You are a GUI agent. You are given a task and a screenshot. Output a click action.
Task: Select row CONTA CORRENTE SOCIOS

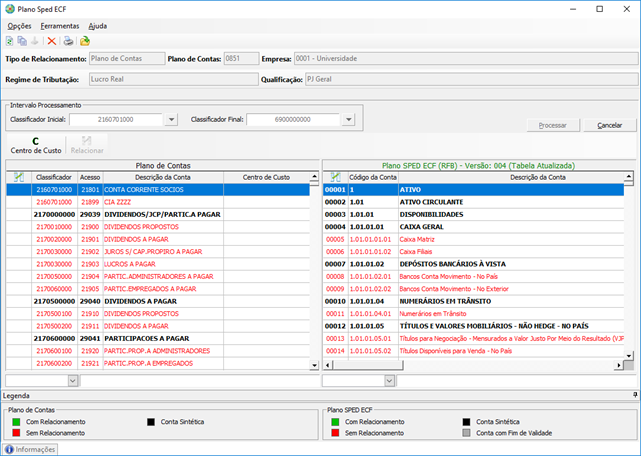pos(158,190)
